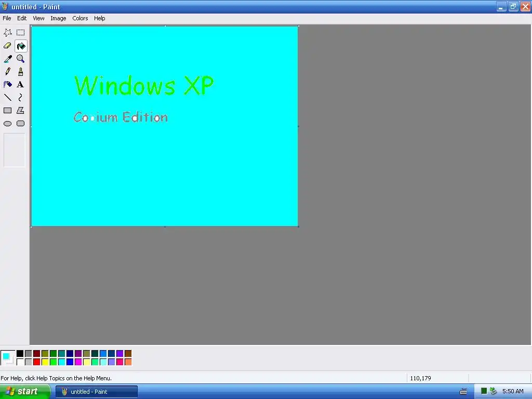Select the dark red swatch

37,354
